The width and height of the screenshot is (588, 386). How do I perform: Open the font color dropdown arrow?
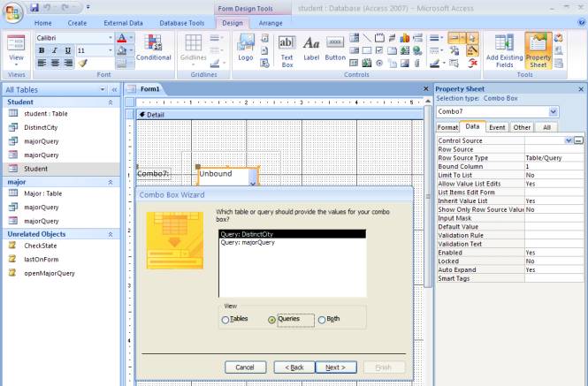(x=131, y=38)
